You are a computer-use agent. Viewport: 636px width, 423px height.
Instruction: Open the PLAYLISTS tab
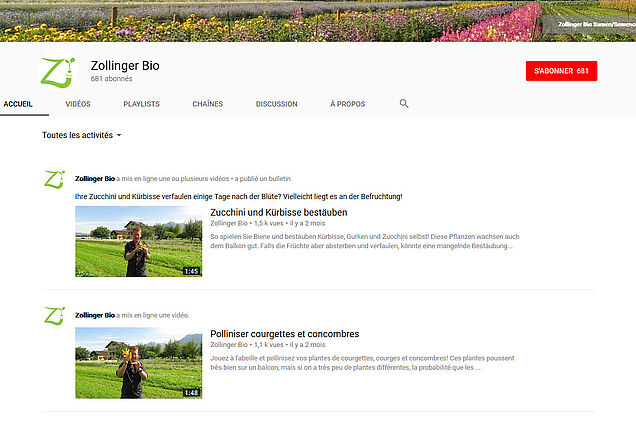click(141, 104)
